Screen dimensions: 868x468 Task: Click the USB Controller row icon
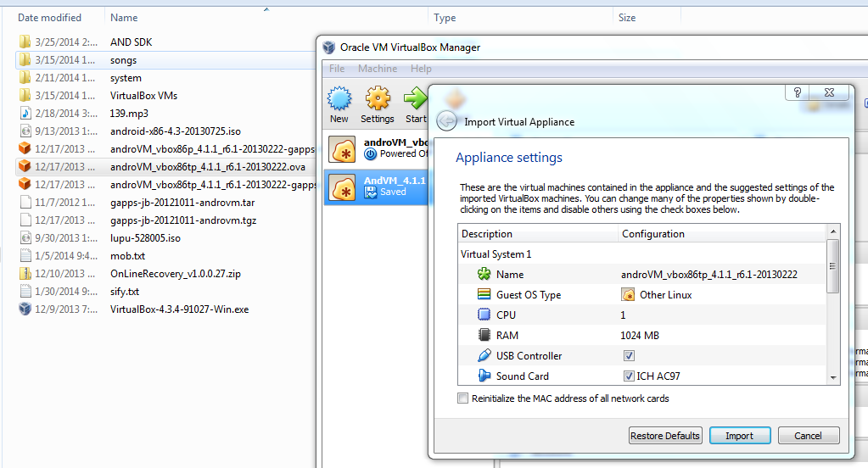pos(484,355)
